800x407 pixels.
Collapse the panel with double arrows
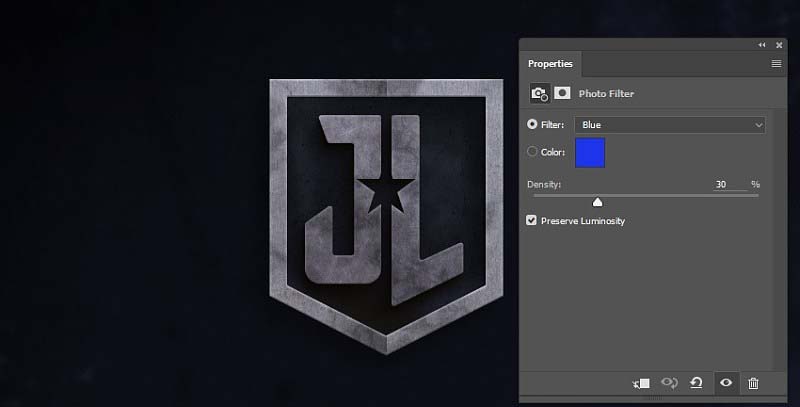point(762,45)
